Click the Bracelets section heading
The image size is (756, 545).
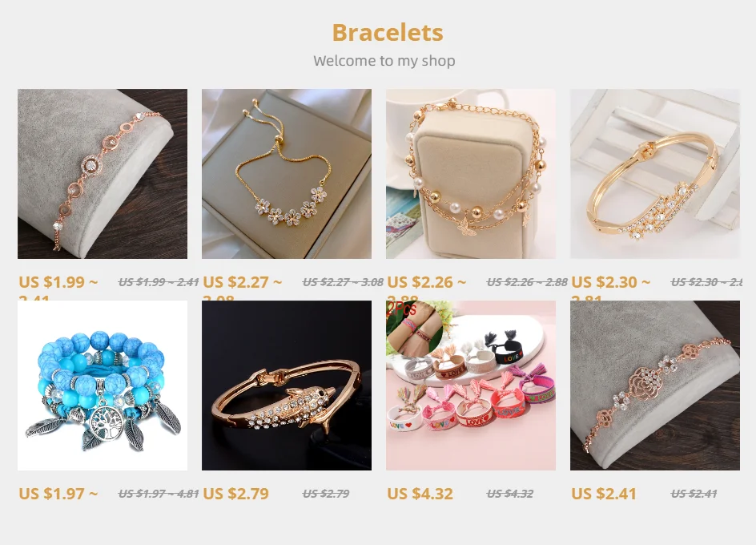tap(388, 32)
